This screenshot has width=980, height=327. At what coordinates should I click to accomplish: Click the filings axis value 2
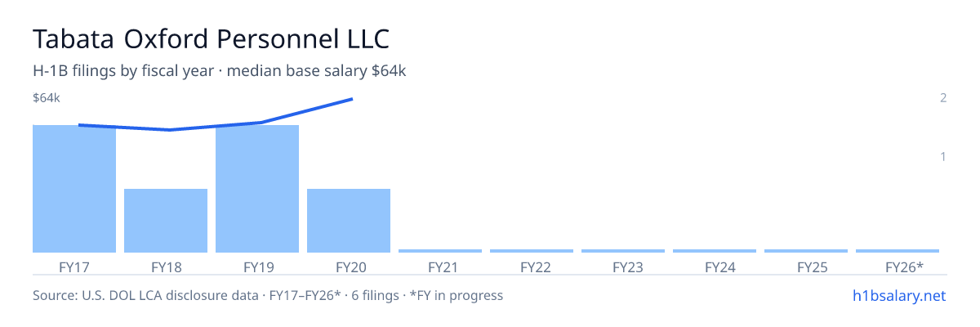pos(943,98)
